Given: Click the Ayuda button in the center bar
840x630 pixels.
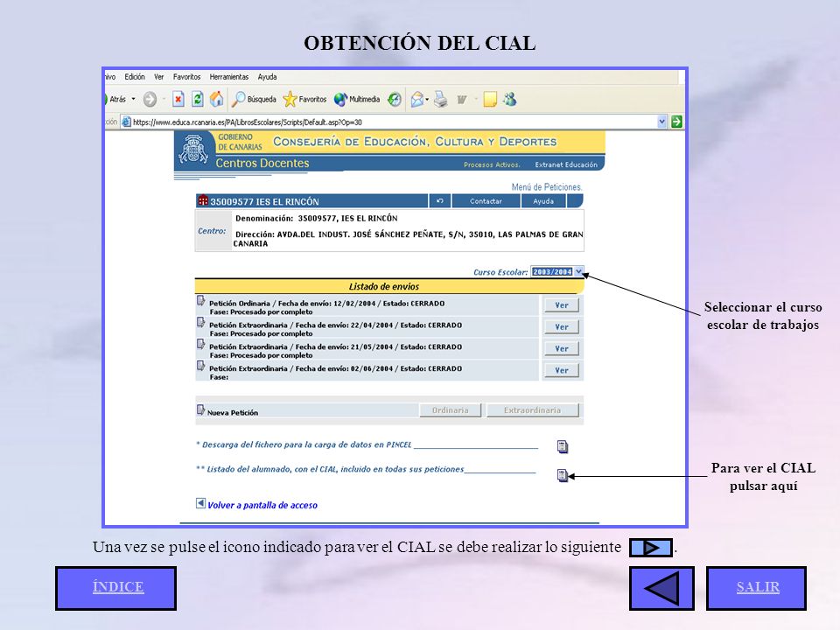Looking at the screenshot, I should coord(543,201).
